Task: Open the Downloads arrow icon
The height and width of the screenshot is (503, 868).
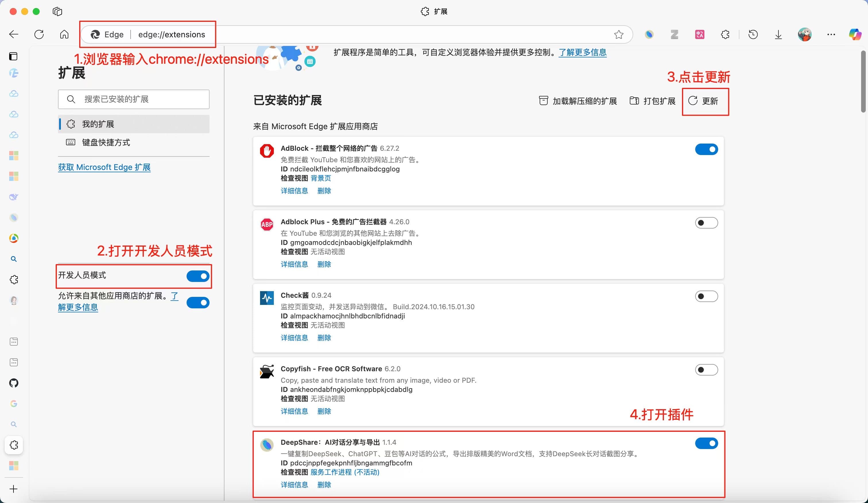Action: pyautogui.click(x=778, y=34)
